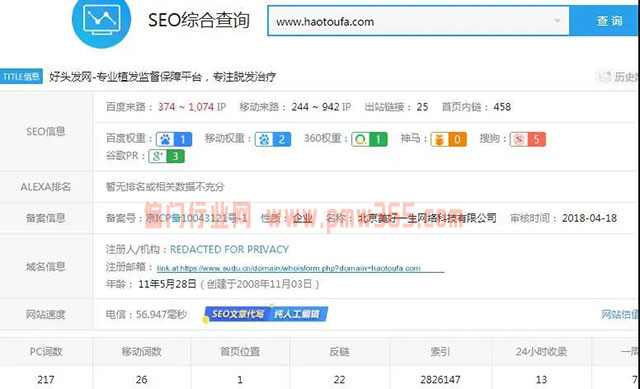Click the 北京美好一生网络科技有限公司 company name
The image size is (640, 389).
point(427,218)
